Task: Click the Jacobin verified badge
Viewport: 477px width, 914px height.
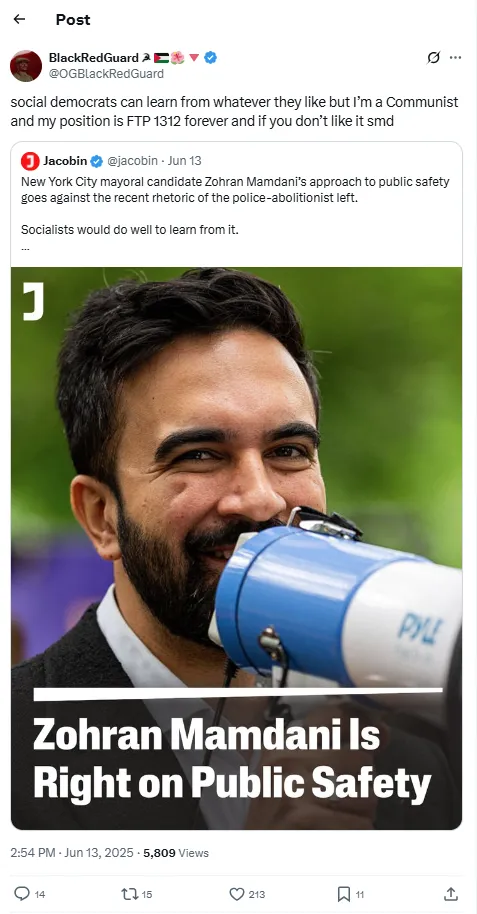Action: point(96,161)
